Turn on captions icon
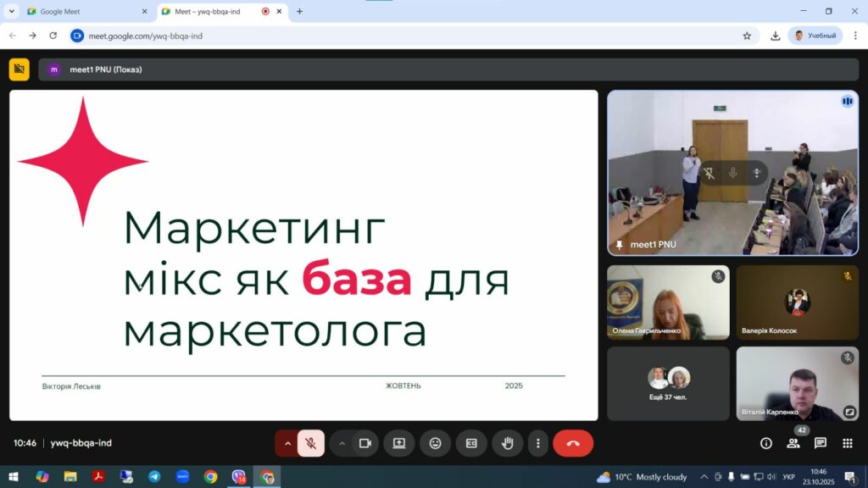This screenshot has width=868, height=488. point(471,443)
